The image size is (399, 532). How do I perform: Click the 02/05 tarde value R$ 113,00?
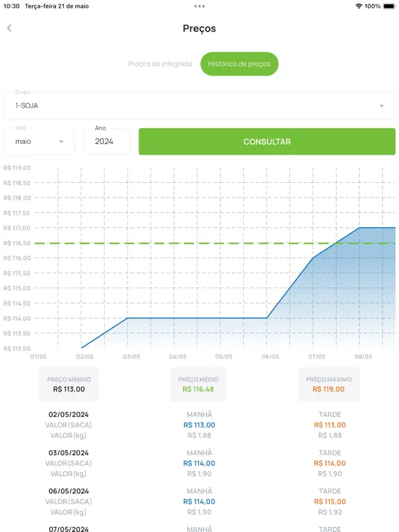(x=330, y=425)
